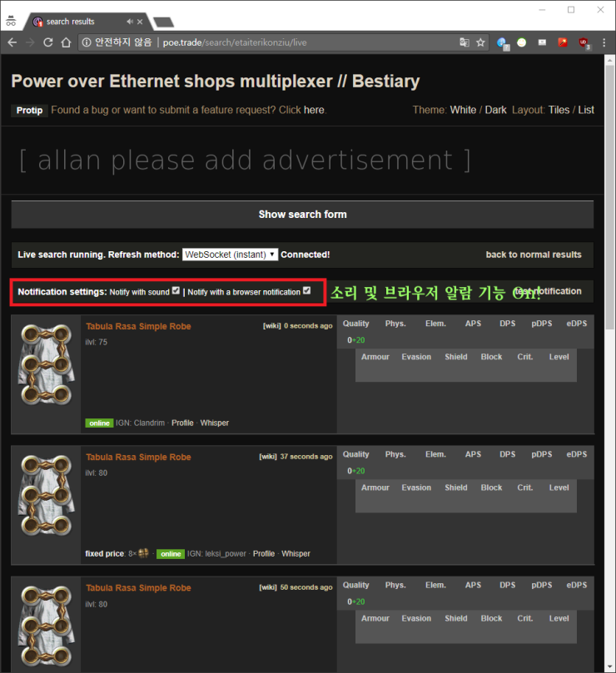This screenshot has height=673, width=616.
Task: Click scrollbar up arrow
Action: click(x=609, y=61)
